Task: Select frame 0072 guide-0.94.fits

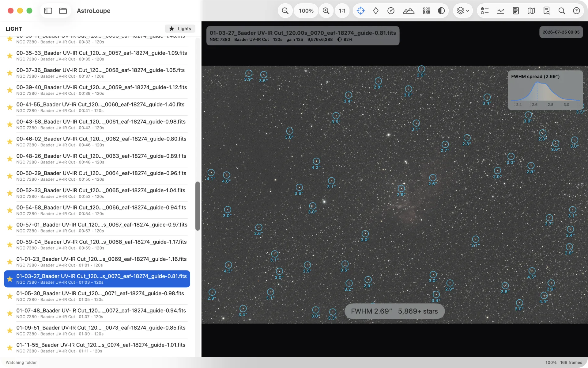Action: [x=97, y=313]
